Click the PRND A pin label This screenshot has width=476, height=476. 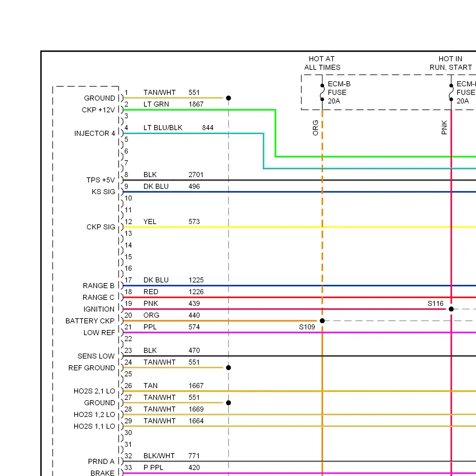pyautogui.click(x=101, y=461)
